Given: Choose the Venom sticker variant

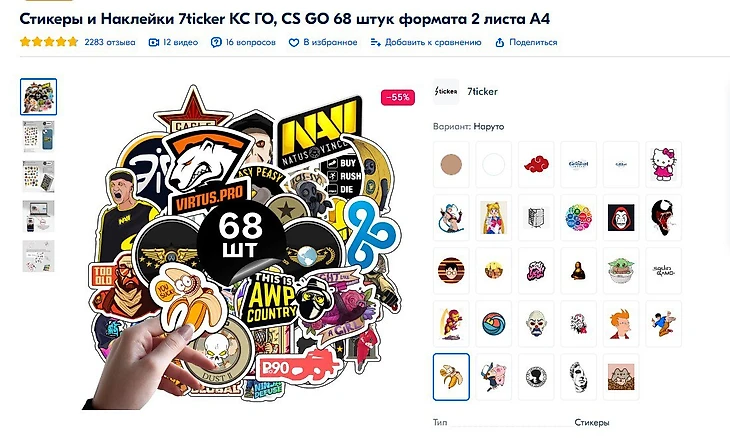Looking at the screenshot, I should pos(663,218).
